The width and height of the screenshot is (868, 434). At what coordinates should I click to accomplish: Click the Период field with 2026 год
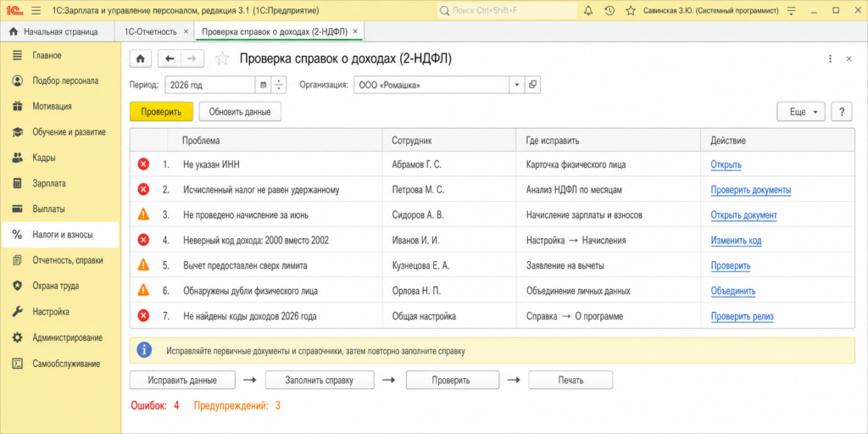[x=210, y=86]
